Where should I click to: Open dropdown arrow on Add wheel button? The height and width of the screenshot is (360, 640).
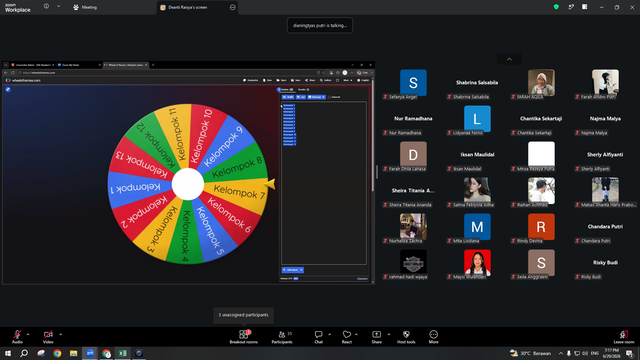302,270
